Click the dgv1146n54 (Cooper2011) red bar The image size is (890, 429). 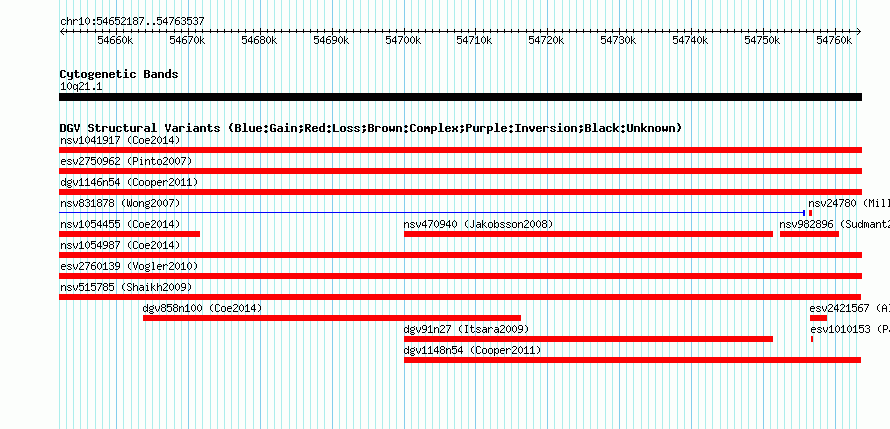[x=460, y=192]
